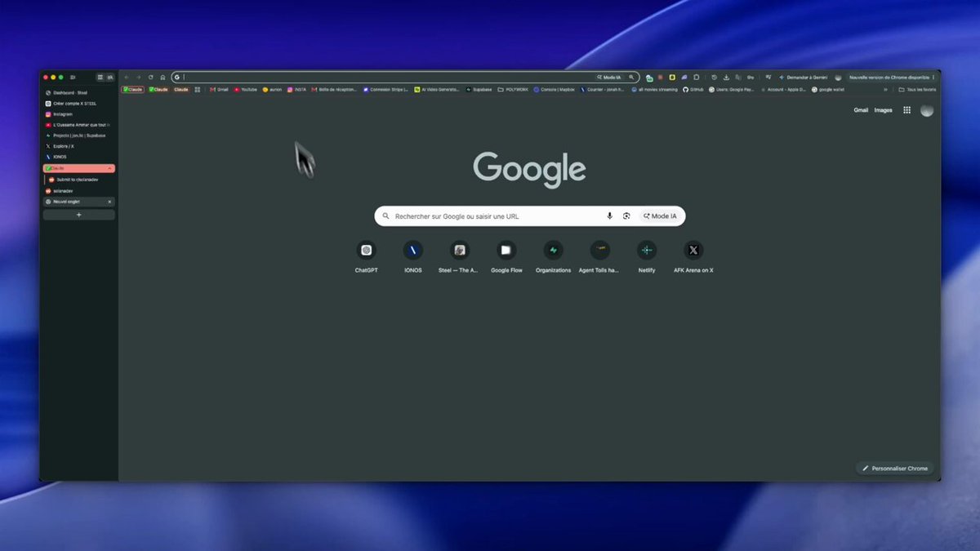Viewport: 980px width, 551px height.
Task: Reload the page with the refresh icon
Action: 150,77
